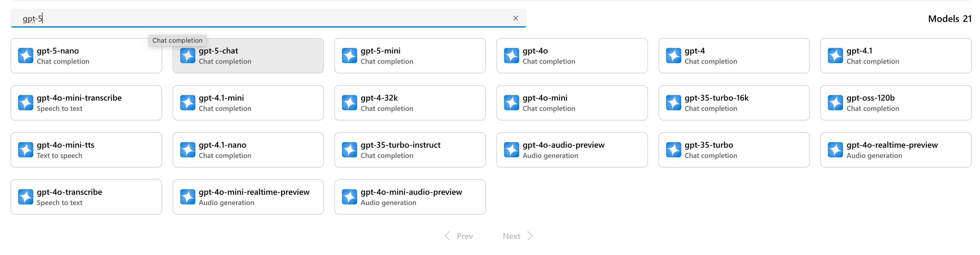Open the gpt-4o-mini-tts model name
This screenshot has width=980, height=255.
(x=65, y=145)
